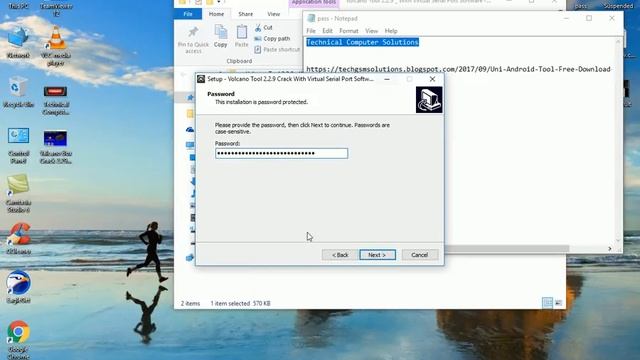Open the File tab in File Explorer
The height and width of the screenshot is (360, 640).
click(188, 14)
